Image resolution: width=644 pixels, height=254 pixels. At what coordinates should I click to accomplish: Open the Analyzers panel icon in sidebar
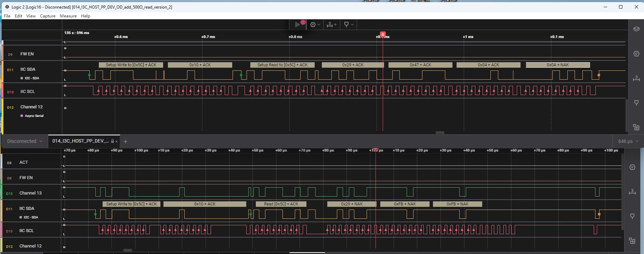(x=636, y=54)
